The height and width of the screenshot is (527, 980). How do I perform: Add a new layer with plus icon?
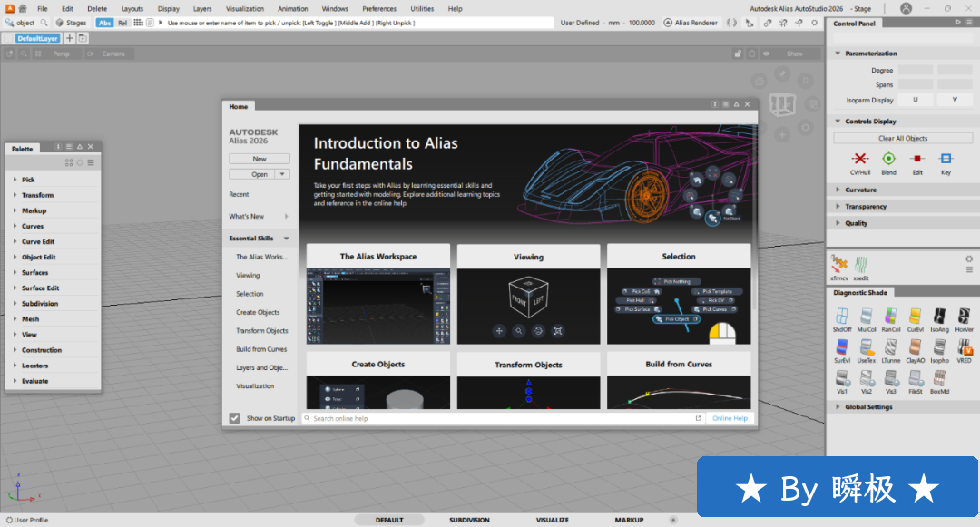click(69, 38)
